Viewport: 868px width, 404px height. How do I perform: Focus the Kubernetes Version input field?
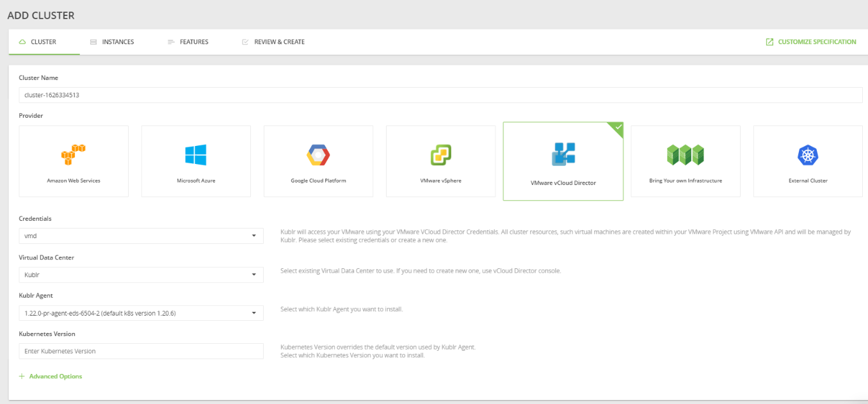pos(141,351)
